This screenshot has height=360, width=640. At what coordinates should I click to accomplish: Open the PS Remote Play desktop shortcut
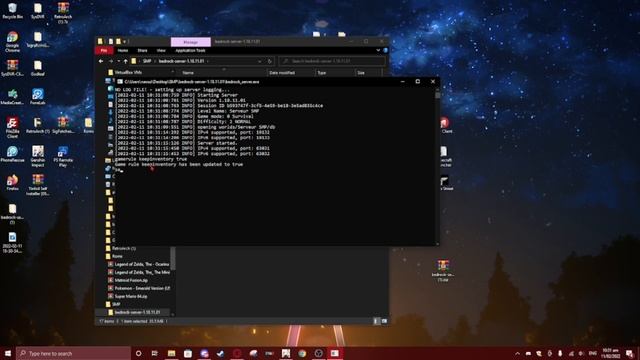pyautogui.click(x=63, y=156)
